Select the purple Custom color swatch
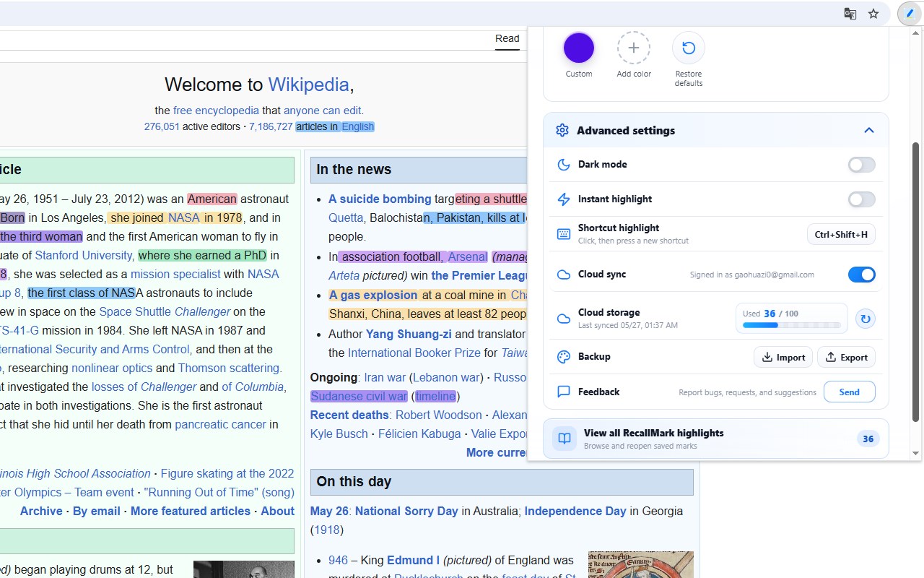 (x=579, y=48)
